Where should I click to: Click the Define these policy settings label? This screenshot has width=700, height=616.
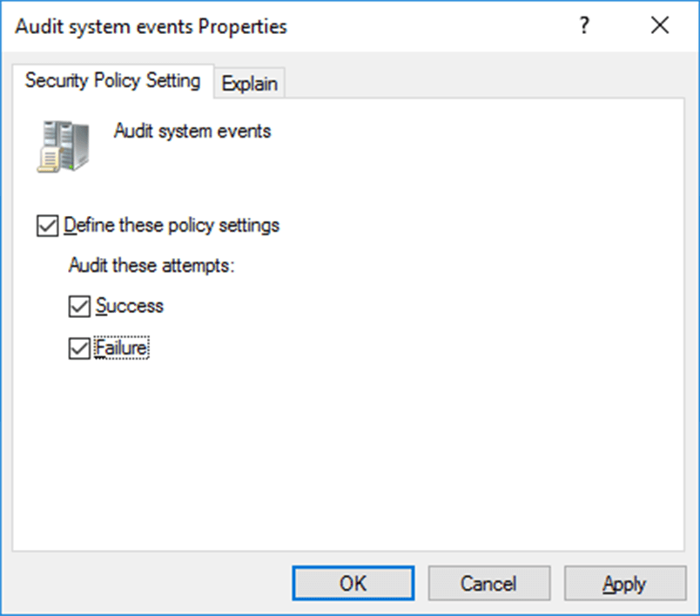pos(172,225)
